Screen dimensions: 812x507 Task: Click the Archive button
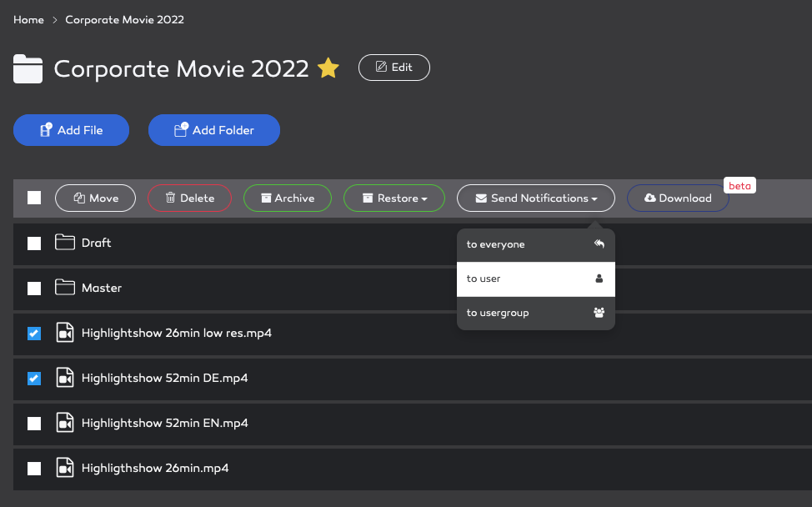coord(288,198)
